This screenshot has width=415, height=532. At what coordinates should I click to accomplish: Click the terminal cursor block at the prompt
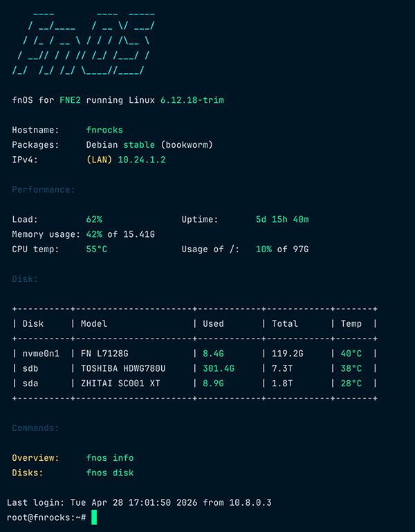[x=94, y=517]
